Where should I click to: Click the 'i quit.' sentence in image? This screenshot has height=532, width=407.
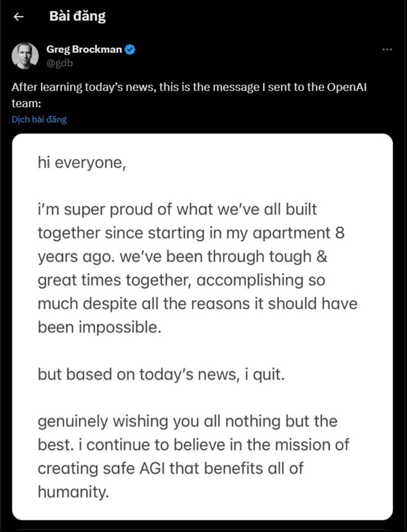pyautogui.click(x=265, y=375)
